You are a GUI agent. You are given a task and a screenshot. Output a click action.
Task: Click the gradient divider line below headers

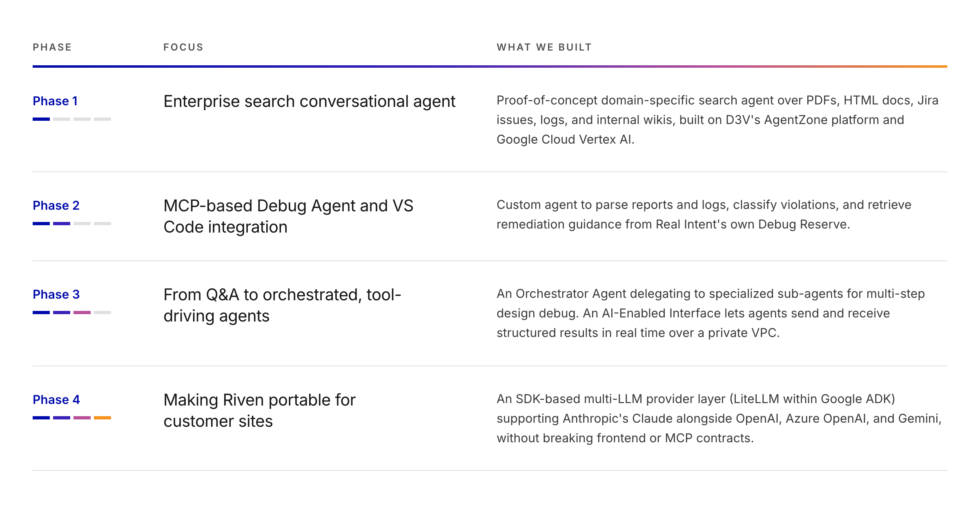click(x=490, y=66)
